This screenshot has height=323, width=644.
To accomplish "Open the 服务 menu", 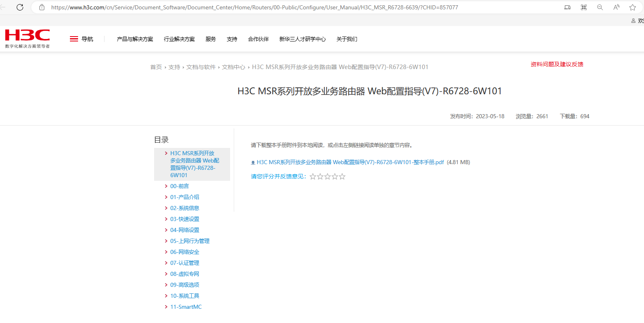I will (211, 39).
